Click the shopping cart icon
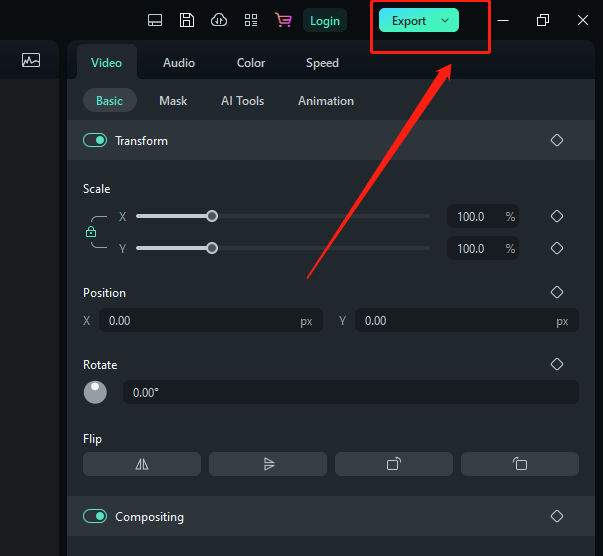The image size is (603, 556). [x=283, y=20]
